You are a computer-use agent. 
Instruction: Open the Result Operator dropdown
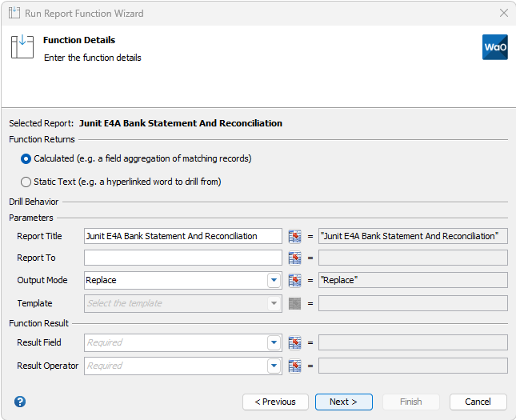coord(274,366)
